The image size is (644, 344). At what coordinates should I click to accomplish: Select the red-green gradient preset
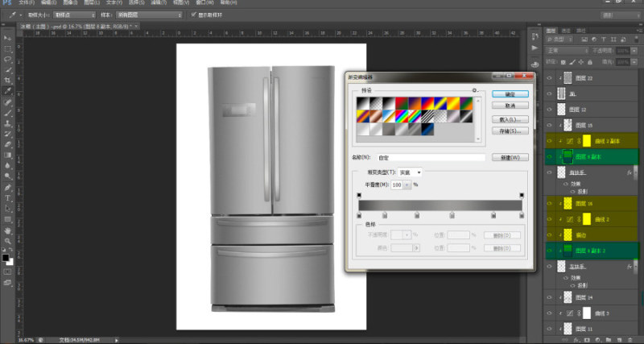[401, 103]
